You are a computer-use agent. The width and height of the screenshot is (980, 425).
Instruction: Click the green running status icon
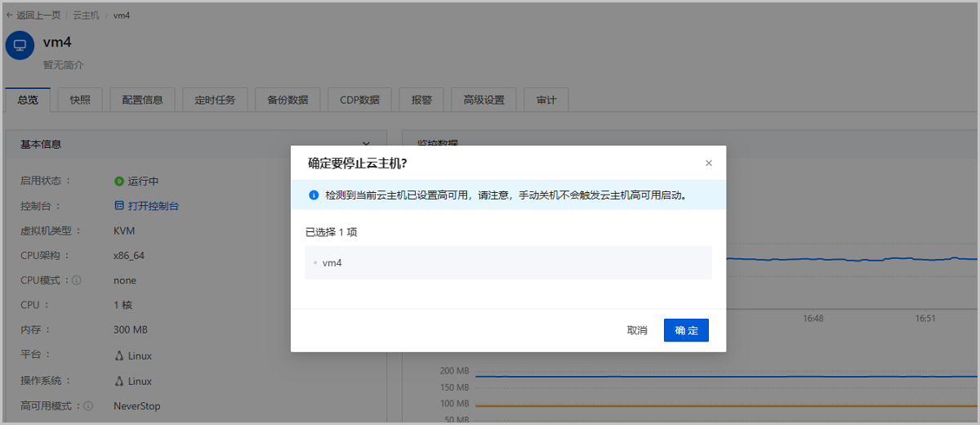tap(118, 181)
